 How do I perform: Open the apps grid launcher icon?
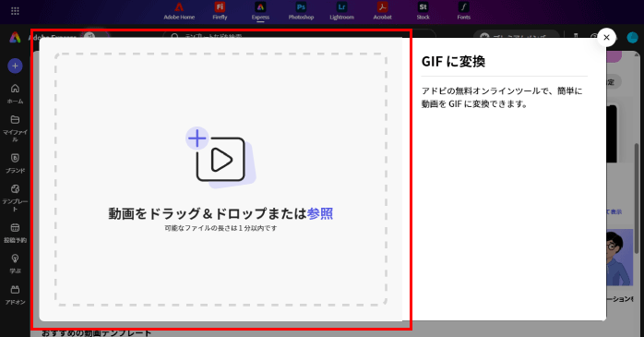coord(15,11)
